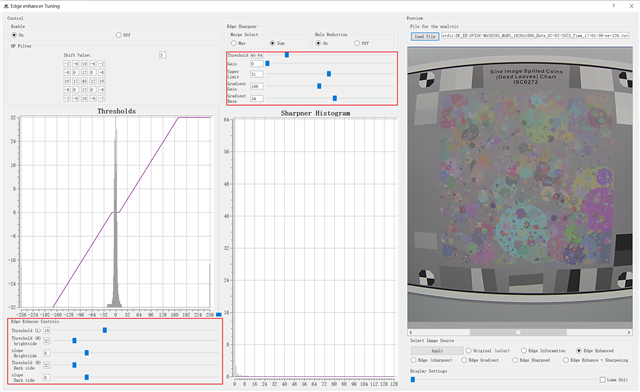Click the Threshold (L) slider handle
This screenshot has width=640, height=392.
tap(105, 330)
